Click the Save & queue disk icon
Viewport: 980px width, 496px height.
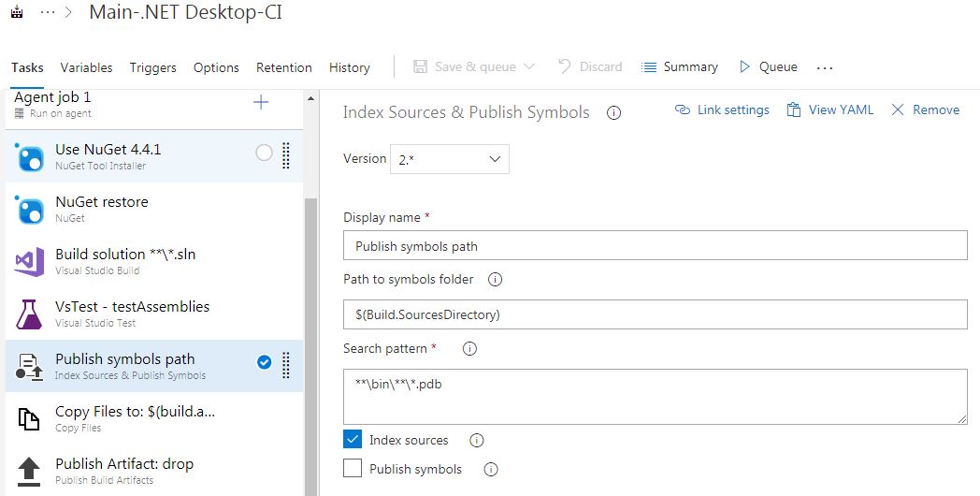point(421,67)
